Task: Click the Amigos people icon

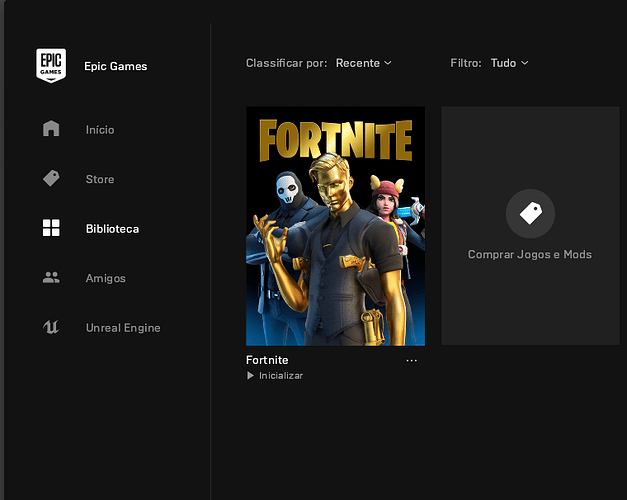Action: 51,278
